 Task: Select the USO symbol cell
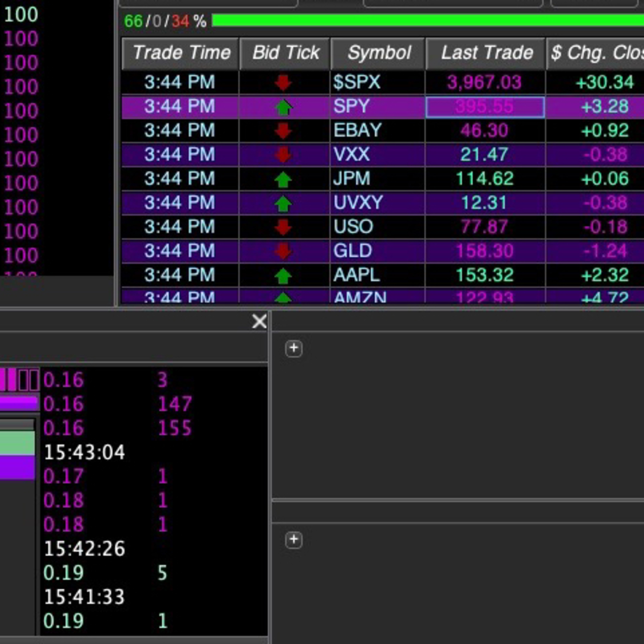[x=378, y=227]
